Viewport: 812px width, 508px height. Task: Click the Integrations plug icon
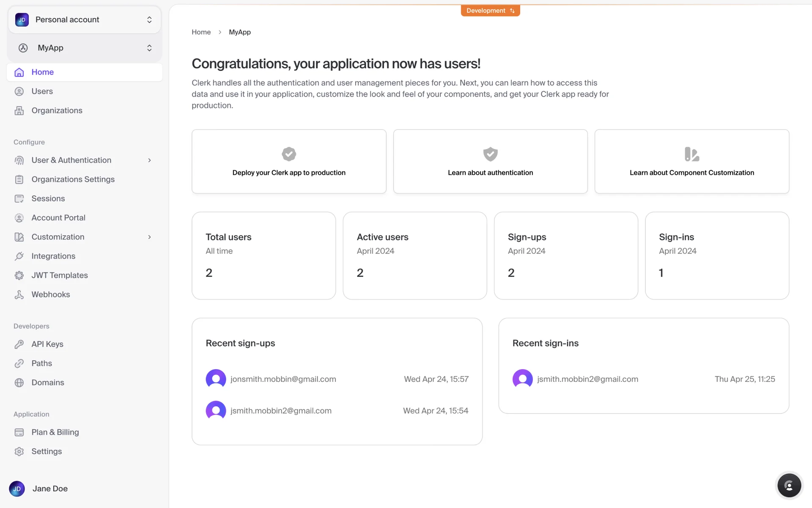point(19,256)
